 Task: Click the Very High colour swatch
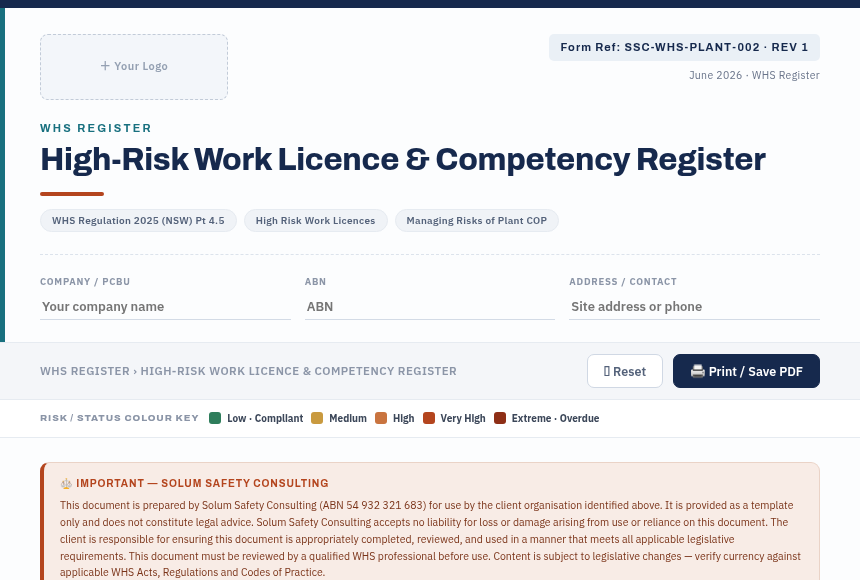[429, 418]
